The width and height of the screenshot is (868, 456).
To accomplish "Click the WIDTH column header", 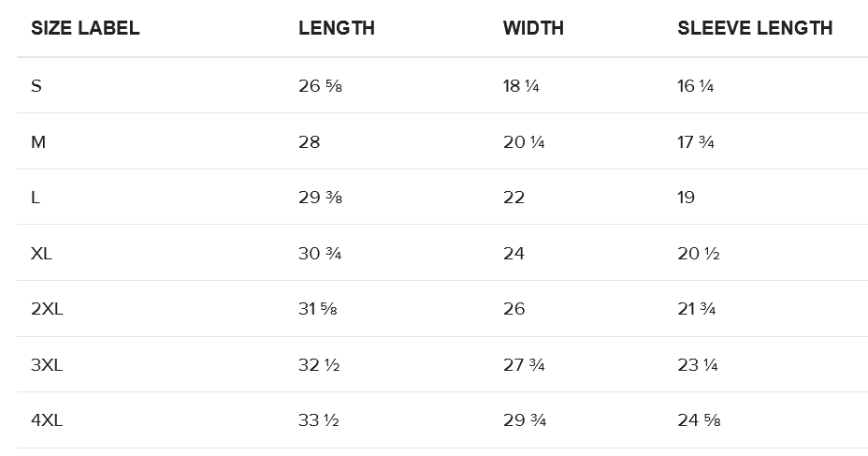I will click(533, 28).
